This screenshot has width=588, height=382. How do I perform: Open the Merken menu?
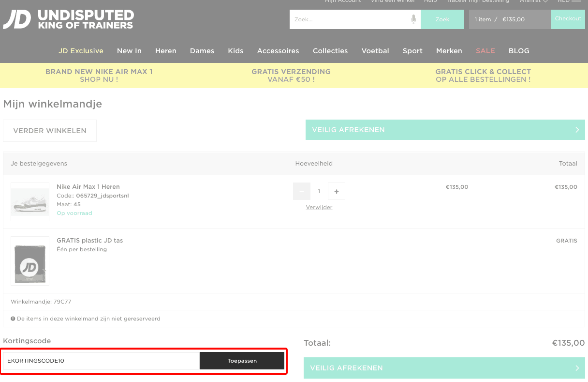tap(449, 51)
